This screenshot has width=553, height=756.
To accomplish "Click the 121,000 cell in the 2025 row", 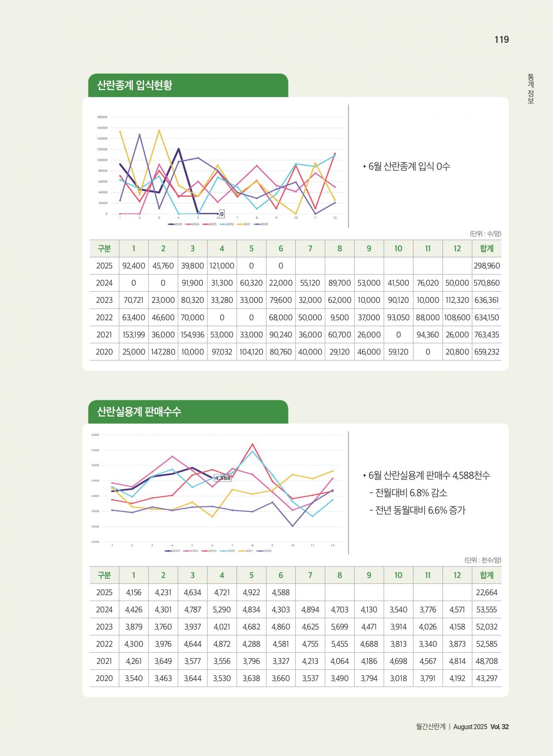I will point(222,266).
